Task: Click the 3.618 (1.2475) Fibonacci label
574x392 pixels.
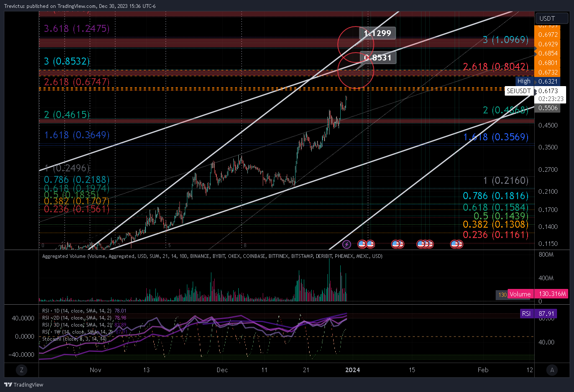Action: click(x=77, y=29)
